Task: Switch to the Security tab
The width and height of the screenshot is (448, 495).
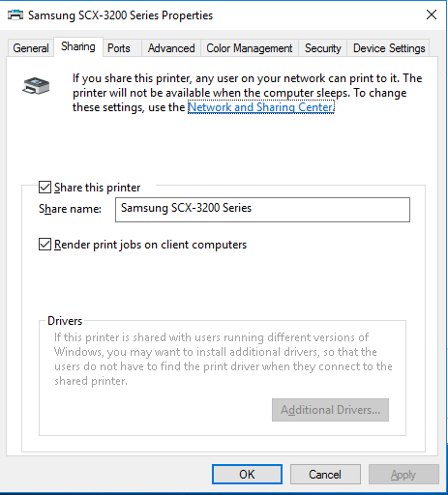Action: point(323,48)
